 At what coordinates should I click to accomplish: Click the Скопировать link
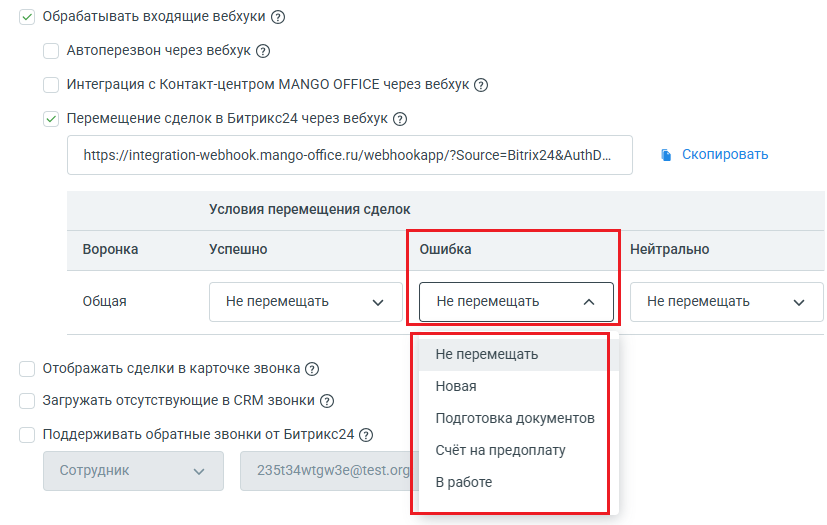[x=725, y=155]
